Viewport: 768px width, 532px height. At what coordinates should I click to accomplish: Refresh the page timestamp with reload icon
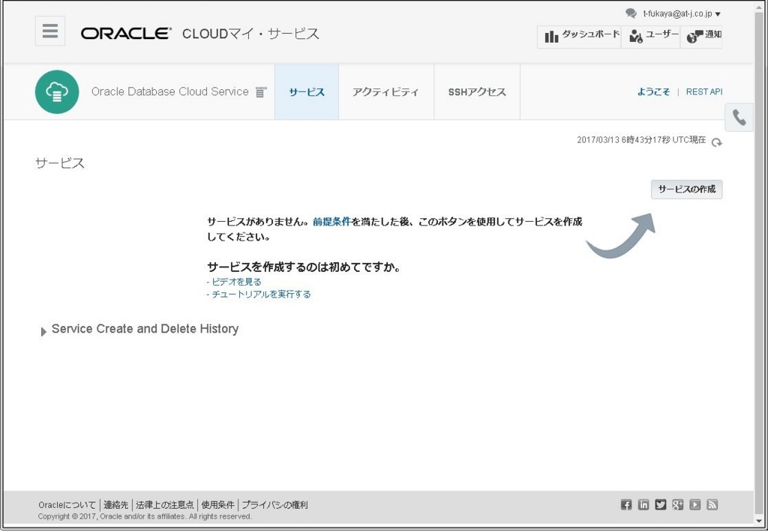coord(716,142)
